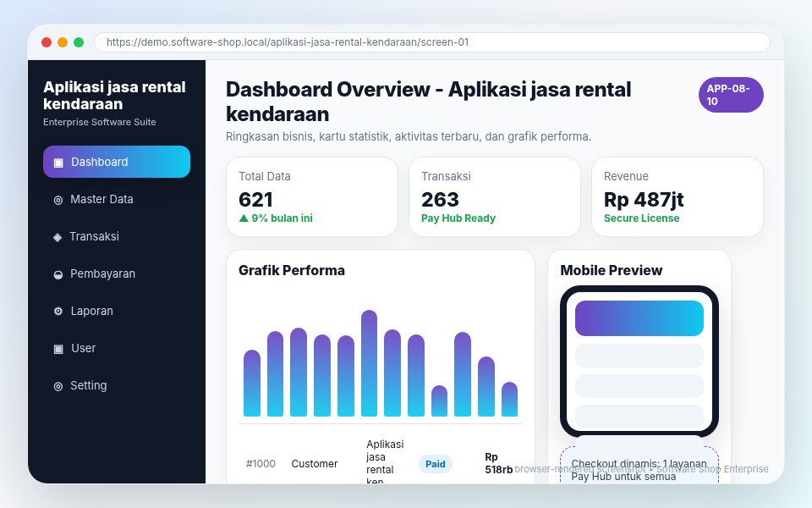Go to Transaksi in the sidebar
812x508 pixels.
click(x=117, y=236)
